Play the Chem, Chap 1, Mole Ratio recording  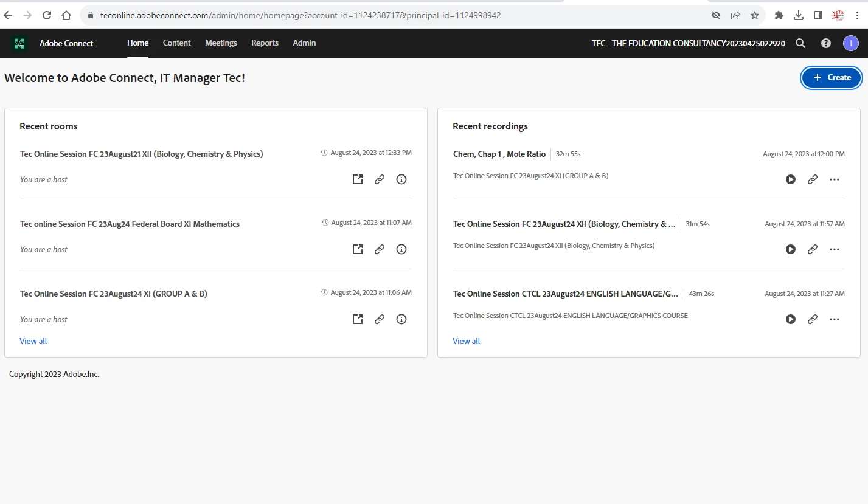tap(791, 179)
